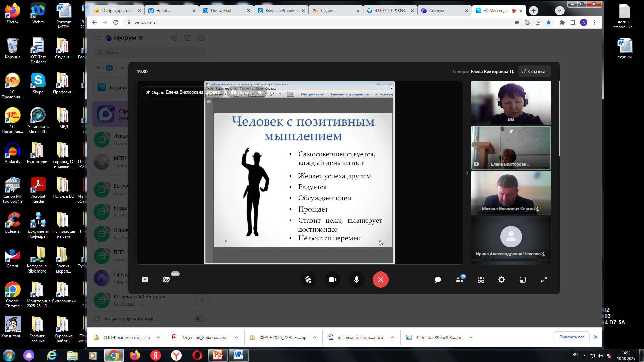
Task: Expand СПП-Компетентно zip download options
Action: click(x=158, y=337)
